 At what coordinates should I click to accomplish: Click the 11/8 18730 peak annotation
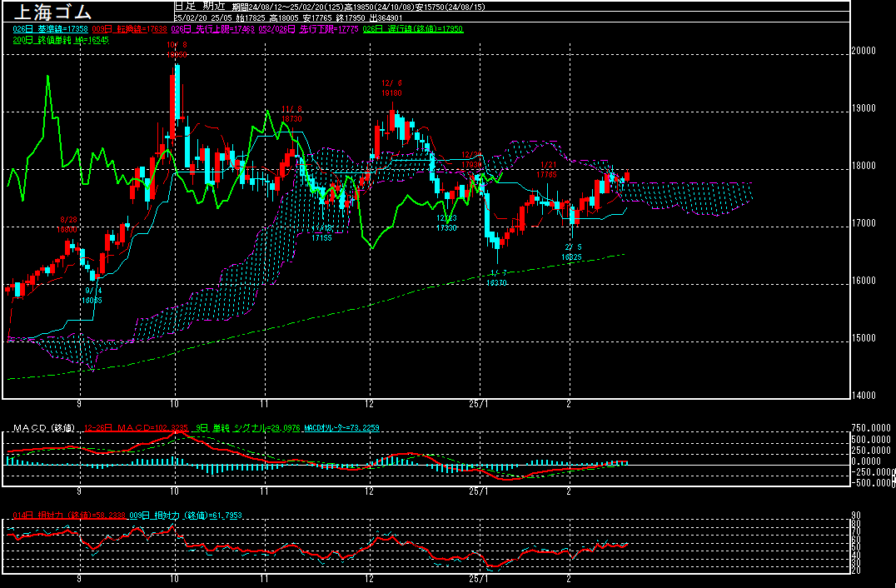291,114
